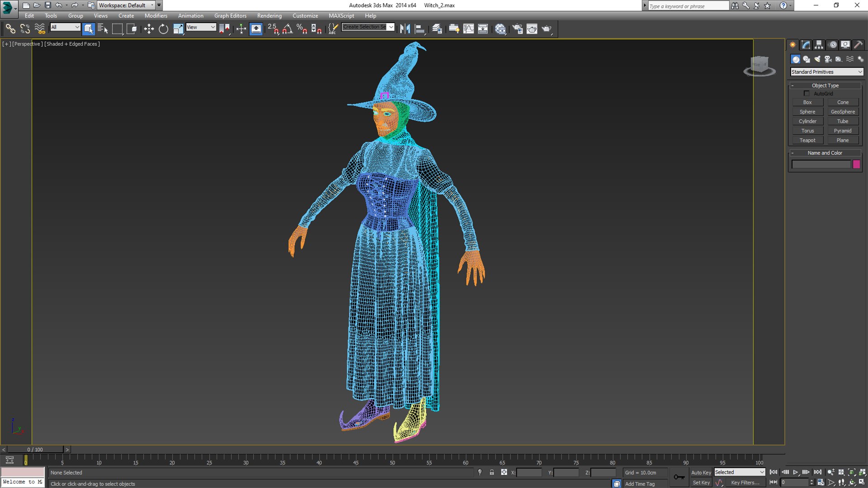Open Rendered Frame Window

click(x=532, y=29)
